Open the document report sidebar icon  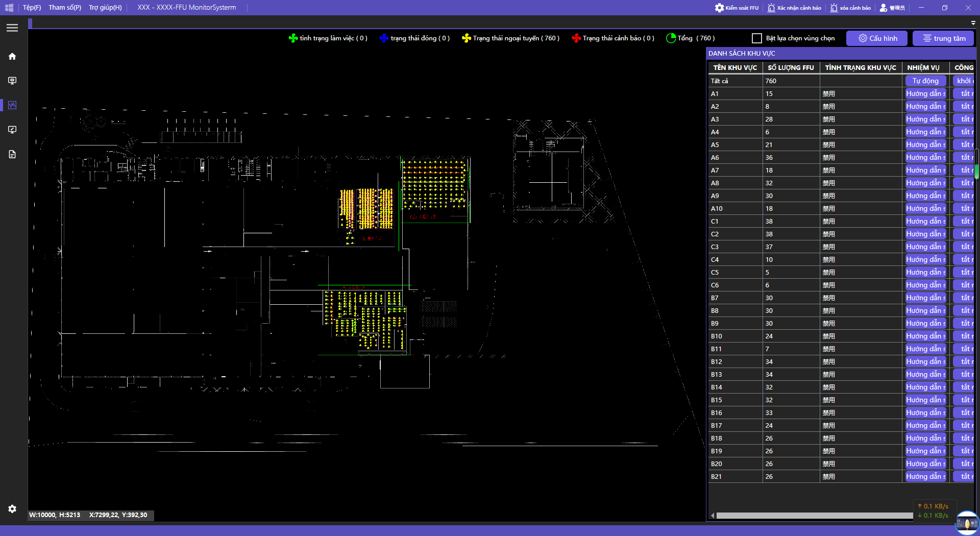[12, 154]
